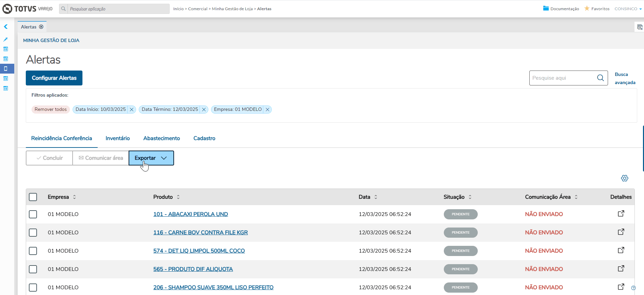Click the TOTVS Varejo logo
The image size is (644, 295).
27,9
